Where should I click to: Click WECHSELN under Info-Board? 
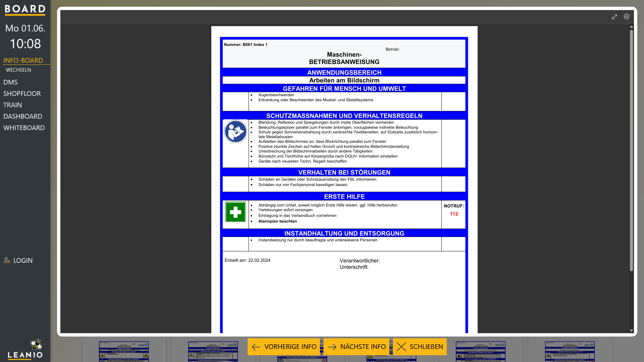pyautogui.click(x=18, y=70)
